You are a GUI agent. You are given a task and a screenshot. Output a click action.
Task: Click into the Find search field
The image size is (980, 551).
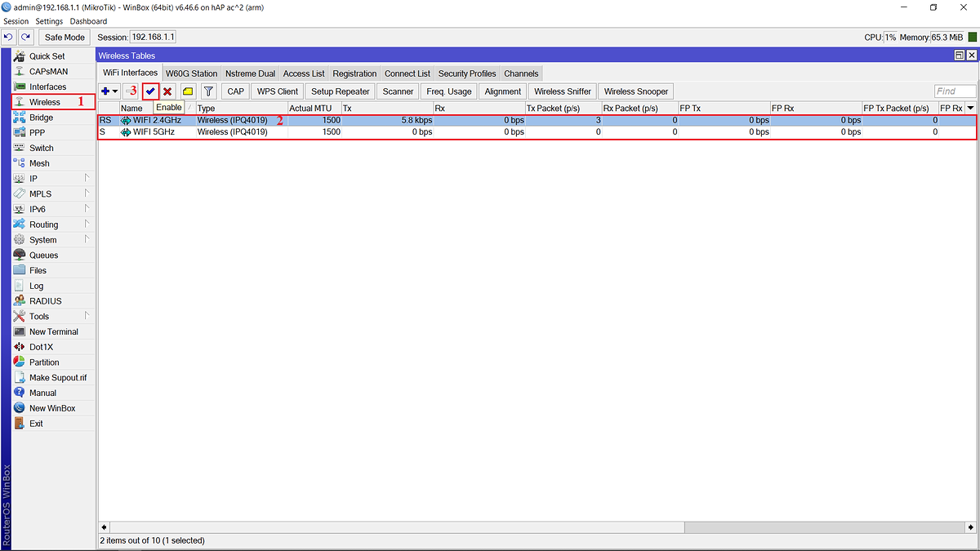955,91
